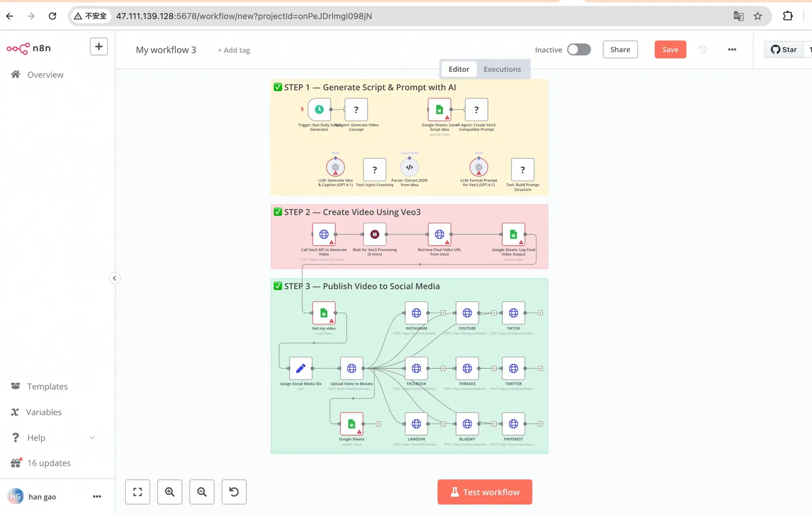Select the TIKTOK HTTP node

coord(513,313)
